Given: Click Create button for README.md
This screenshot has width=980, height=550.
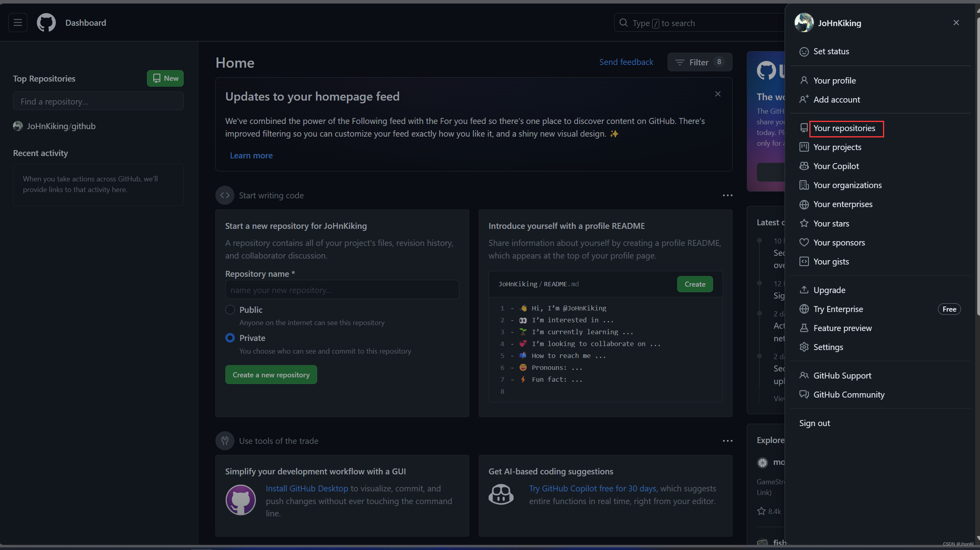Looking at the screenshot, I should tap(695, 284).
